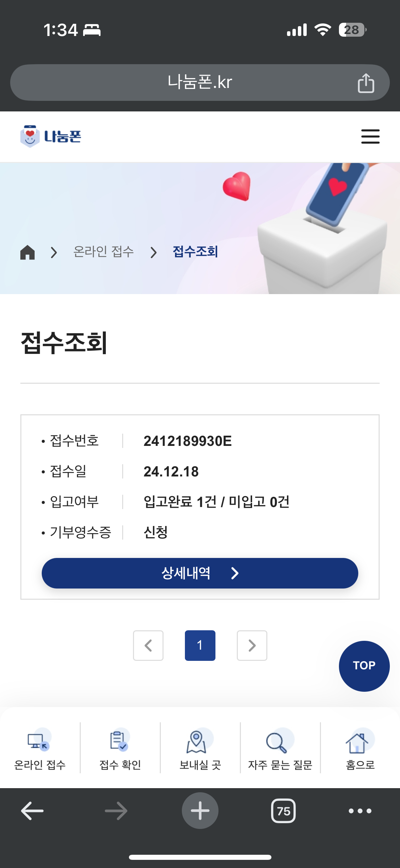Tap the home icon in breadcrumb
Viewport: 400px width, 868px height.
(27, 252)
